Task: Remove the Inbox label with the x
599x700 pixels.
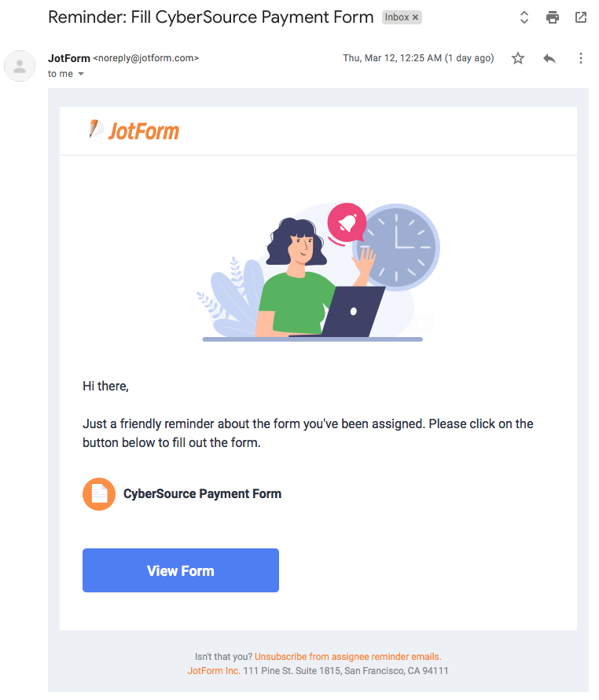Action: pos(415,17)
